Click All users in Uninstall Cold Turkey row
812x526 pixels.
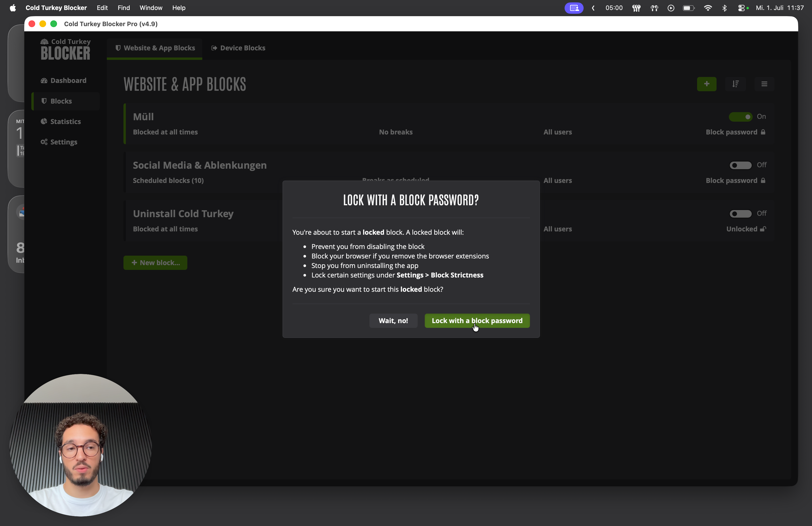tap(557, 229)
